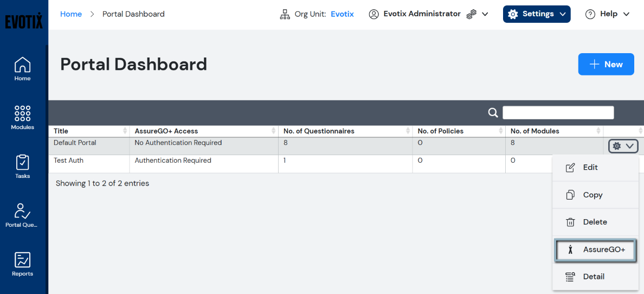Viewport: 644px width, 294px height.
Task: Select Edit from the actions menu
Action: click(590, 168)
